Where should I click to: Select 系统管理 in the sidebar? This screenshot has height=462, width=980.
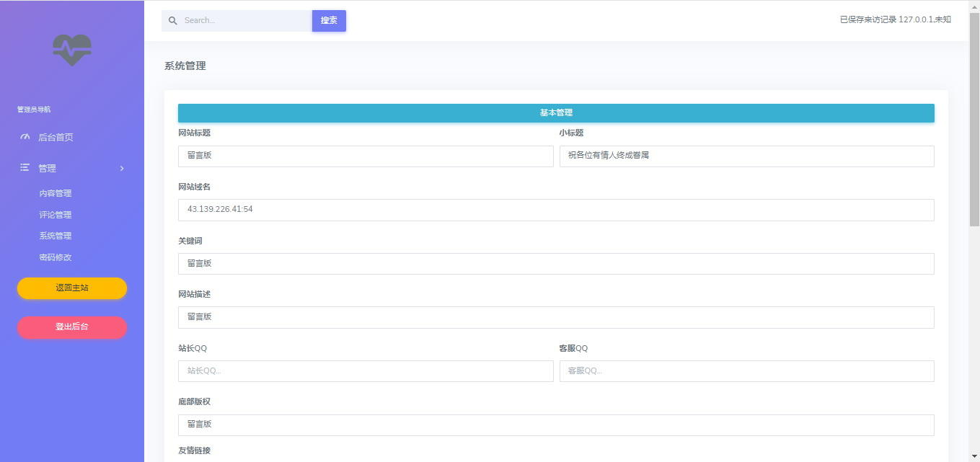[x=56, y=236]
